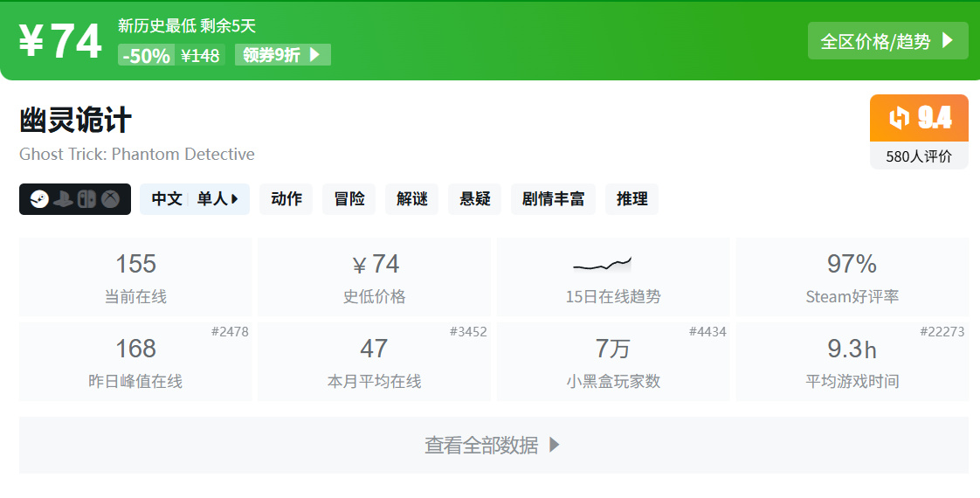
Task: Click the Heybox logo in the 9.4 badge
Action: [899, 118]
